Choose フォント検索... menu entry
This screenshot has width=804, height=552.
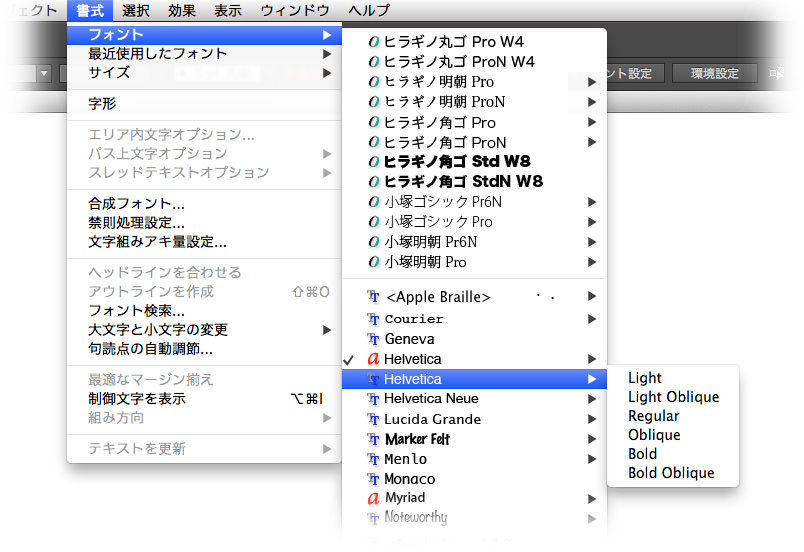pyautogui.click(x=205, y=310)
